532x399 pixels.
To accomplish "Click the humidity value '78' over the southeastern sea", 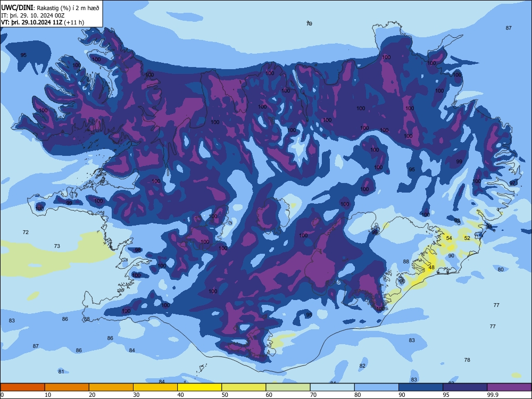I will click(467, 360).
